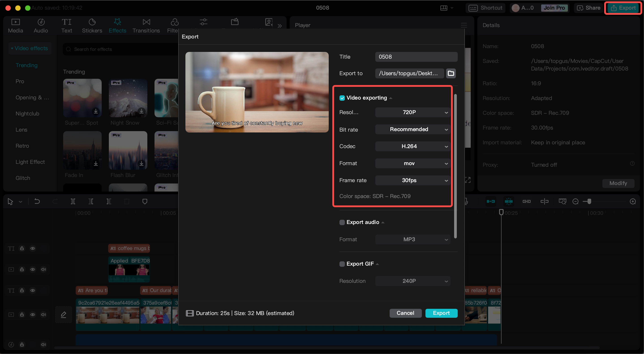The height and width of the screenshot is (354, 644).
Task: Select the split clip tool icon
Action: 73,201
